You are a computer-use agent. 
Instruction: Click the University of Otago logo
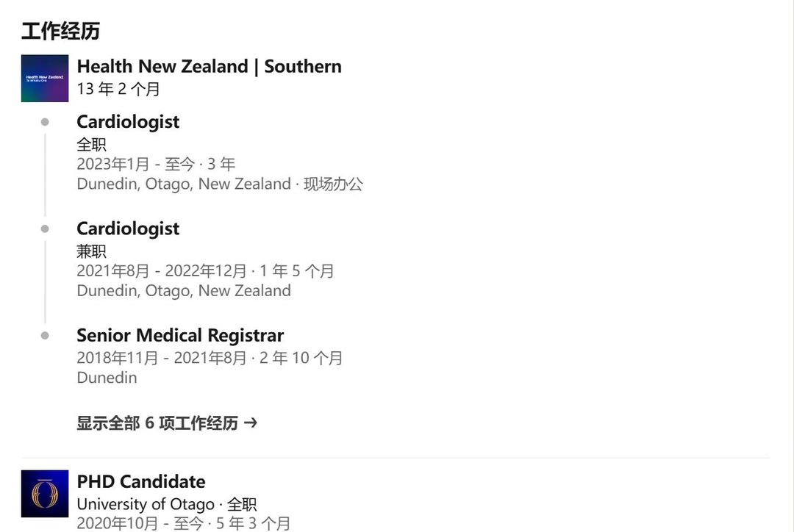tap(45, 494)
